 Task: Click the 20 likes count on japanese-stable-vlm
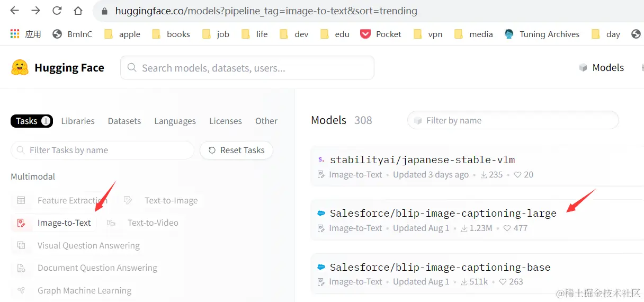pos(524,174)
